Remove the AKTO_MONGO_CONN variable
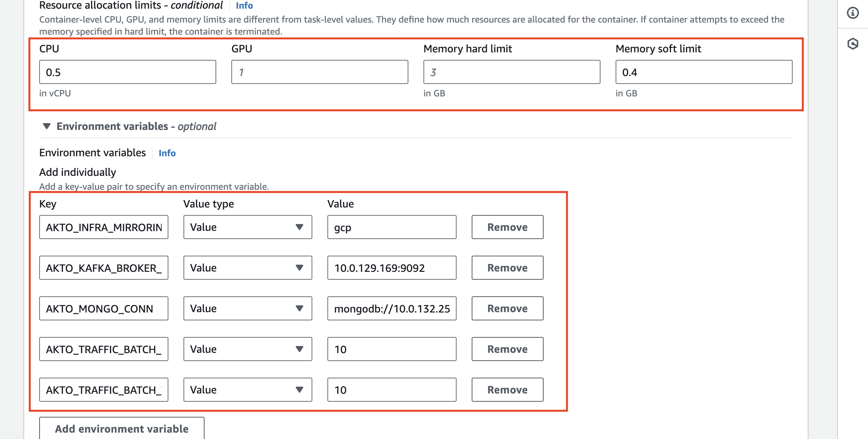The width and height of the screenshot is (868, 439). point(507,308)
